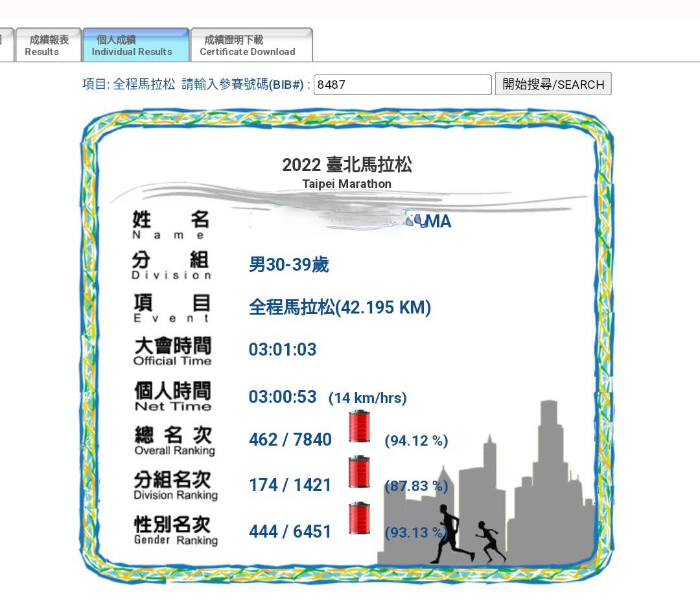This screenshot has height=605, width=700.
Task: Click the 14 km/hrs speed text
Action: click(367, 398)
